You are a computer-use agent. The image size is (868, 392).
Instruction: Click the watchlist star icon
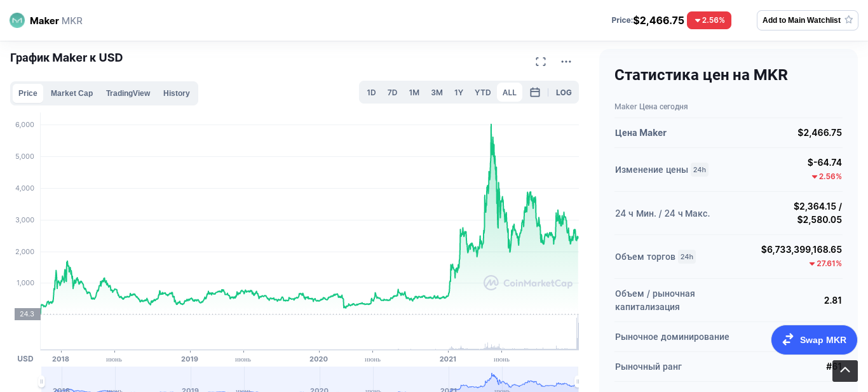pos(849,20)
